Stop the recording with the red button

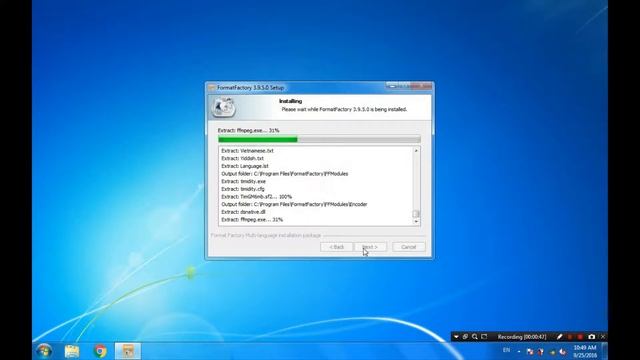(580, 337)
